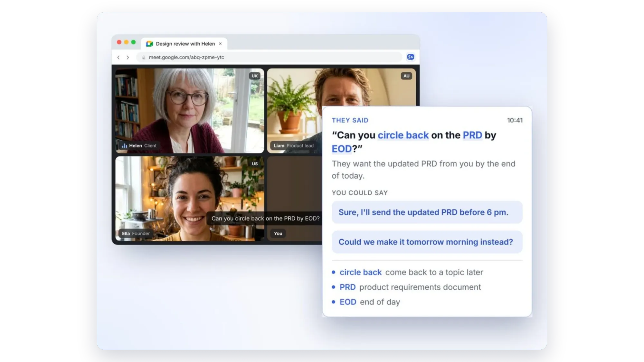644x362 pixels.
Task: Click the highlighted 'PRD' term in the quote
Action: coord(472,135)
